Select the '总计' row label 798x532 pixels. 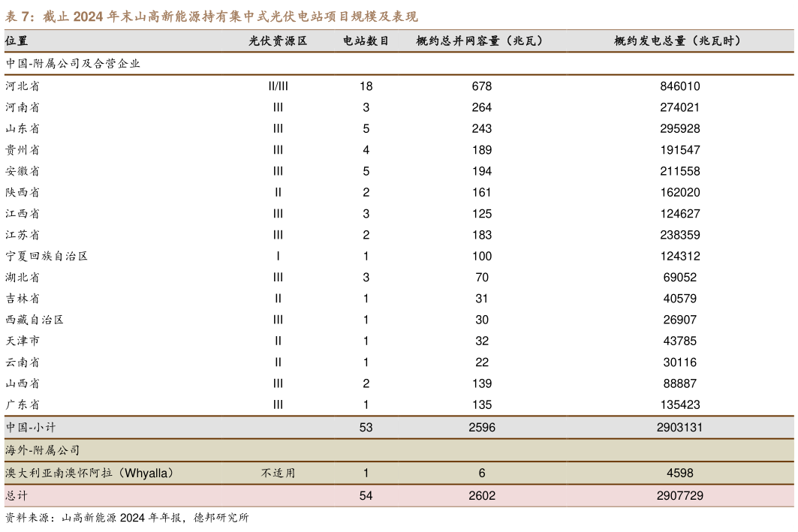(16, 496)
